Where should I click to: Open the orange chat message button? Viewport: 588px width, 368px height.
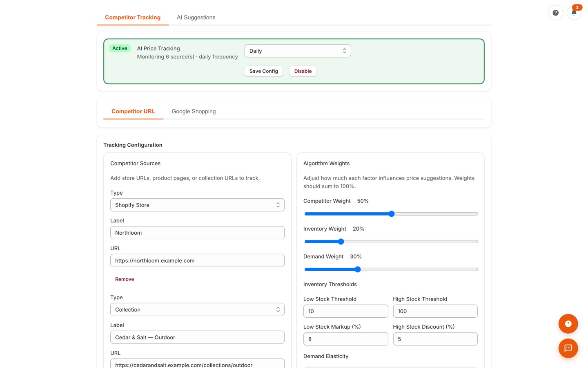[x=568, y=348]
